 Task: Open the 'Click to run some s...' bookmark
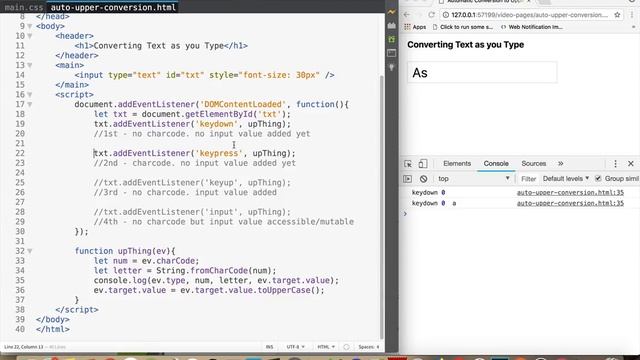click(462, 27)
